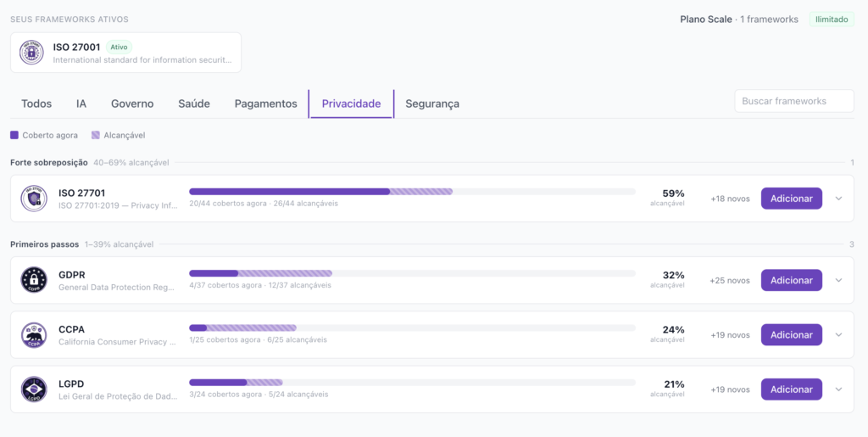
Task: Click the Coberto agora legend swatch
Action: 14,135
